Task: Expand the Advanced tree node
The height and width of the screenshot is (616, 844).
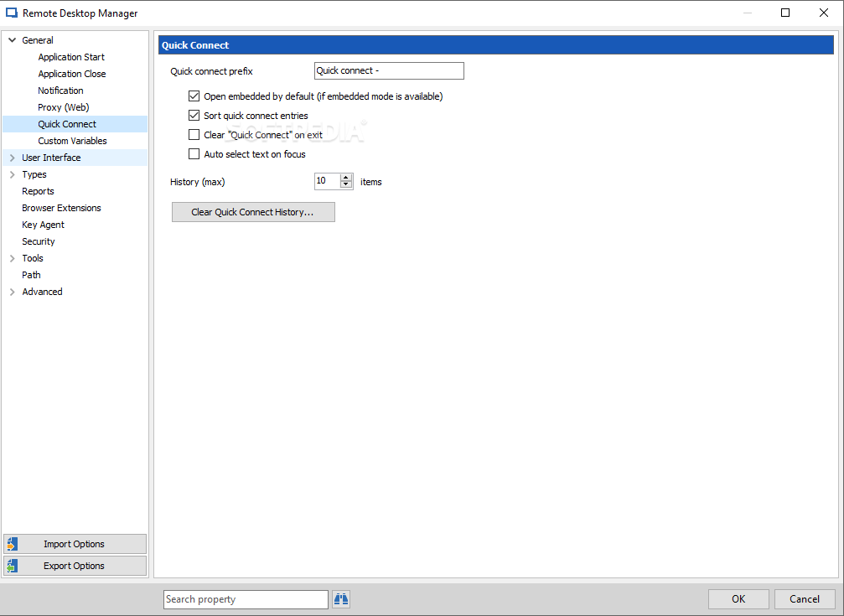Action: pos(13,292)
